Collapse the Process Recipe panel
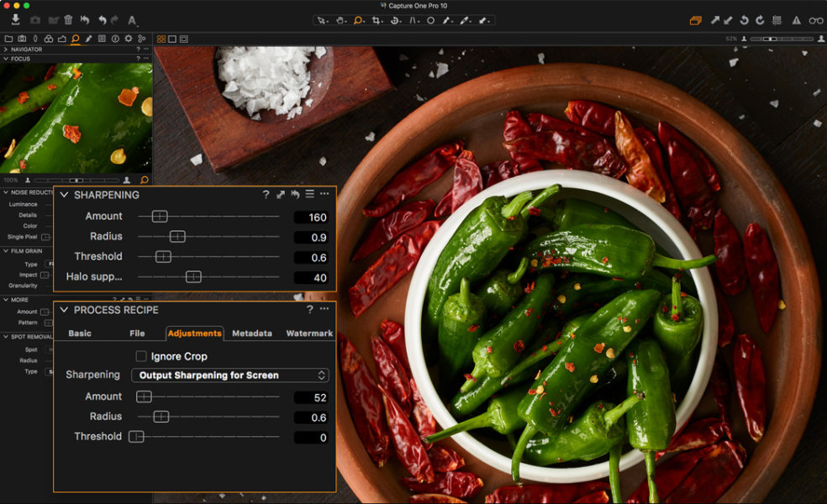 (64, 309)
